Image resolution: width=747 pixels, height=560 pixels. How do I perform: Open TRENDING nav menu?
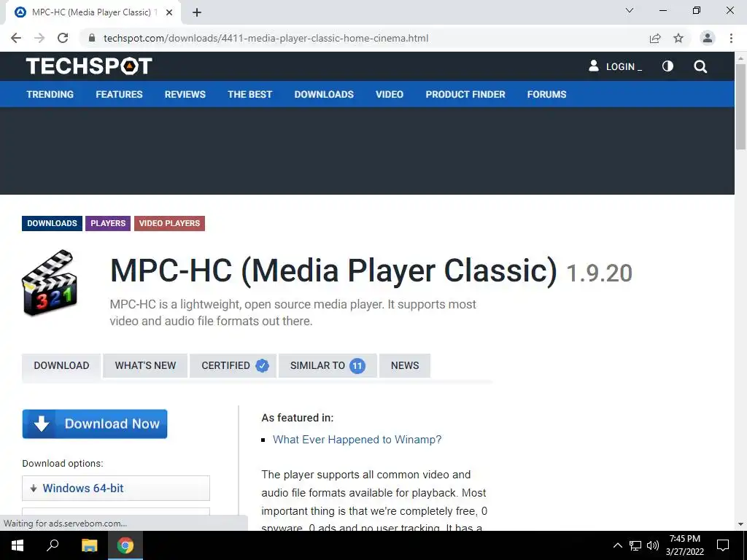(50, 94)
